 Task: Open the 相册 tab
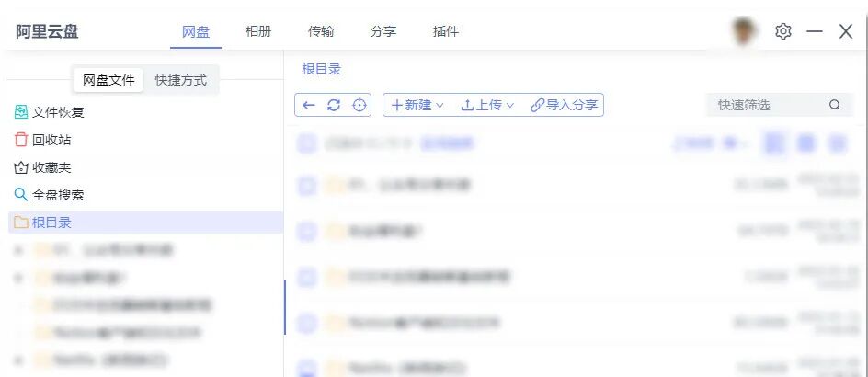pyautogui.click(x=258, y=31)
